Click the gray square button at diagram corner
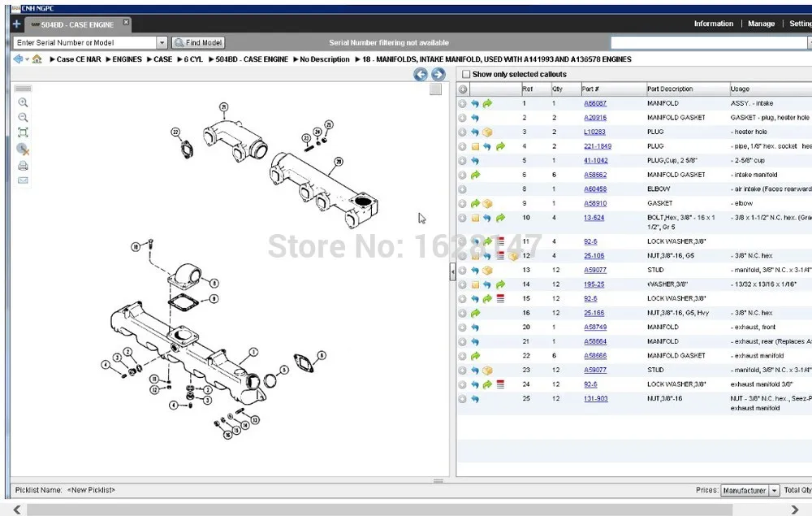The height and width of the screenshot is (516, 812). (x=435, y=89)
